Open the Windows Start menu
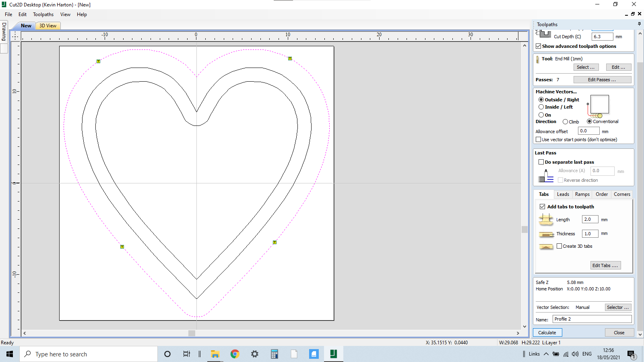 pos(10,354)
